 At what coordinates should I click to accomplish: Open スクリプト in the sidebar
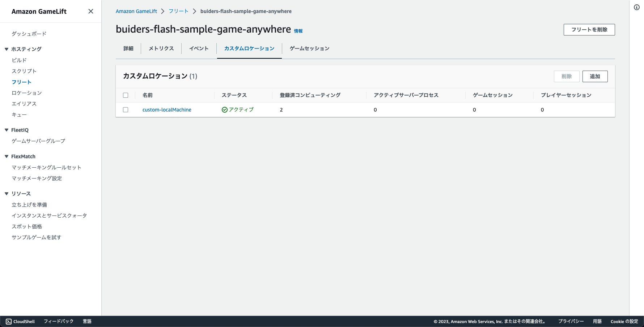click(x=24, y=71)
